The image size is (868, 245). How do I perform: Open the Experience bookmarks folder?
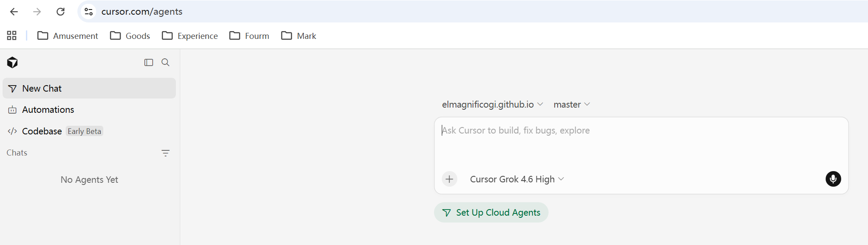click(x=190, y=36)
